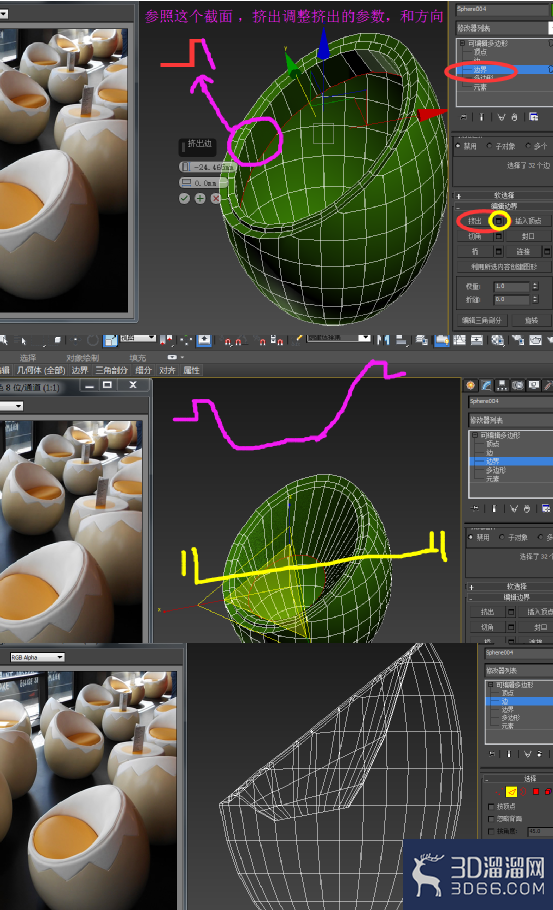Viewport: 553px width, 910px height.
Task: Cancel extrude with the red X caddy icon
Action: pos(216,198)
